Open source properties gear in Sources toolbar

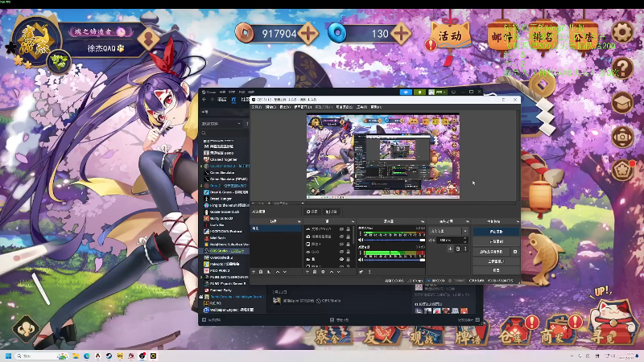click(x=323, y=272)
